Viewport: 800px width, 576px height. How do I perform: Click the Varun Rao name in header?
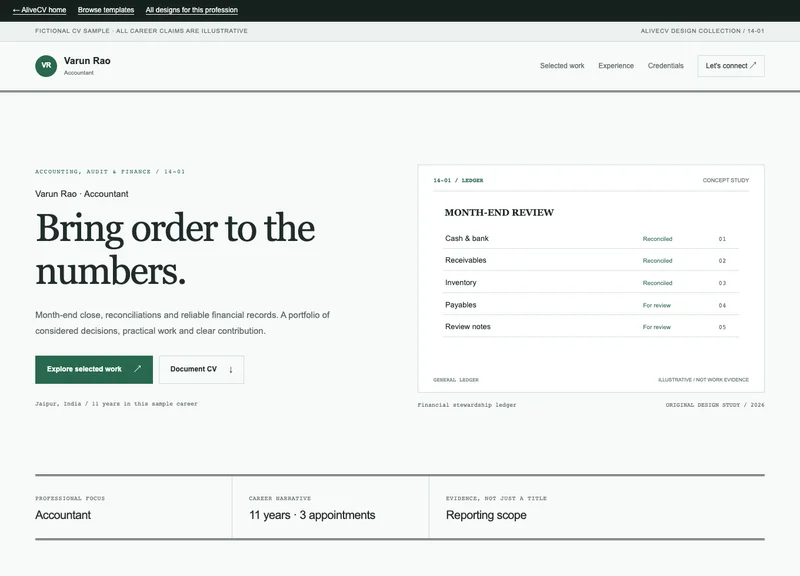[x=87, y=61]
